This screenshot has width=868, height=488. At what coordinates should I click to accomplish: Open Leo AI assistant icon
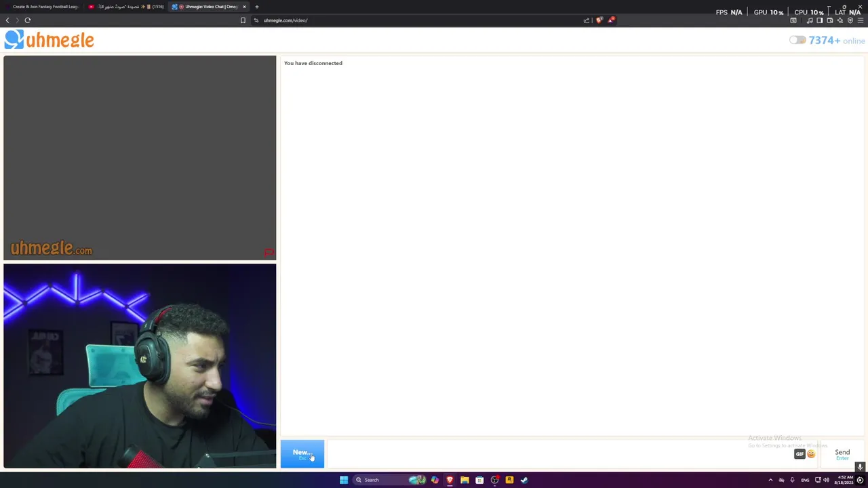[x=840, y=20]
